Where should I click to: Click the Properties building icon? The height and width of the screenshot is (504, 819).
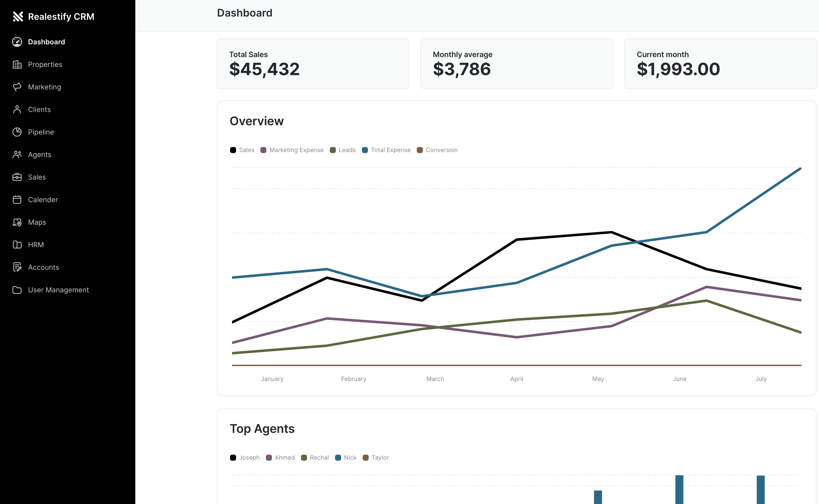click(x=17, y=64)
